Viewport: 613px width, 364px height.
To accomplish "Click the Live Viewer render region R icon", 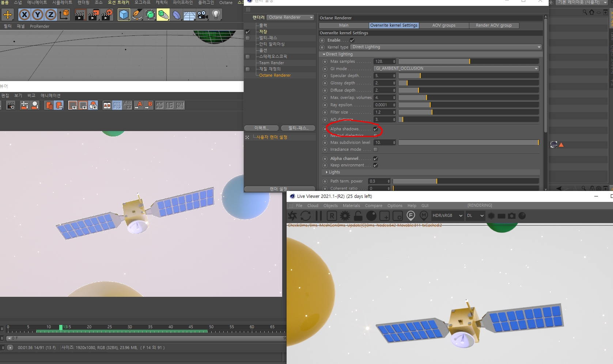I will (x=332, y=216).
